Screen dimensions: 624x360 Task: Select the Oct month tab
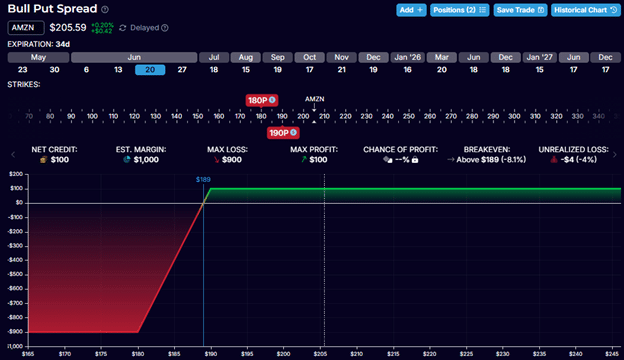point(310,57)
